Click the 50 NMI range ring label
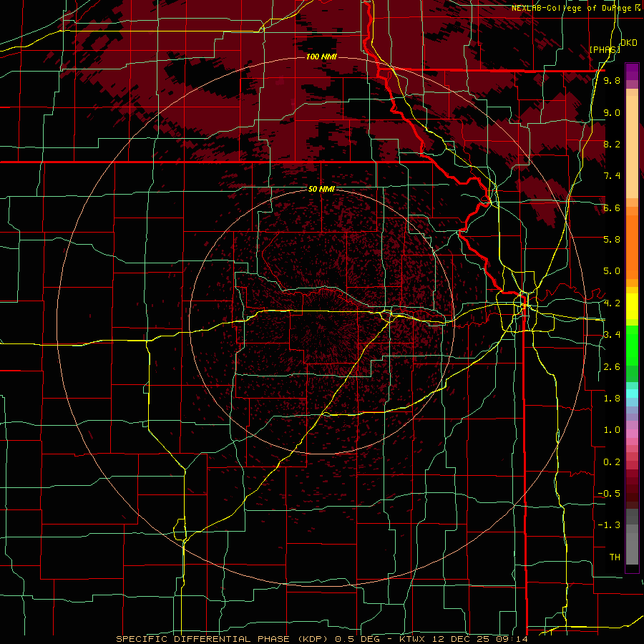Viewport: 644px width, 644px height. pos(321,189)
